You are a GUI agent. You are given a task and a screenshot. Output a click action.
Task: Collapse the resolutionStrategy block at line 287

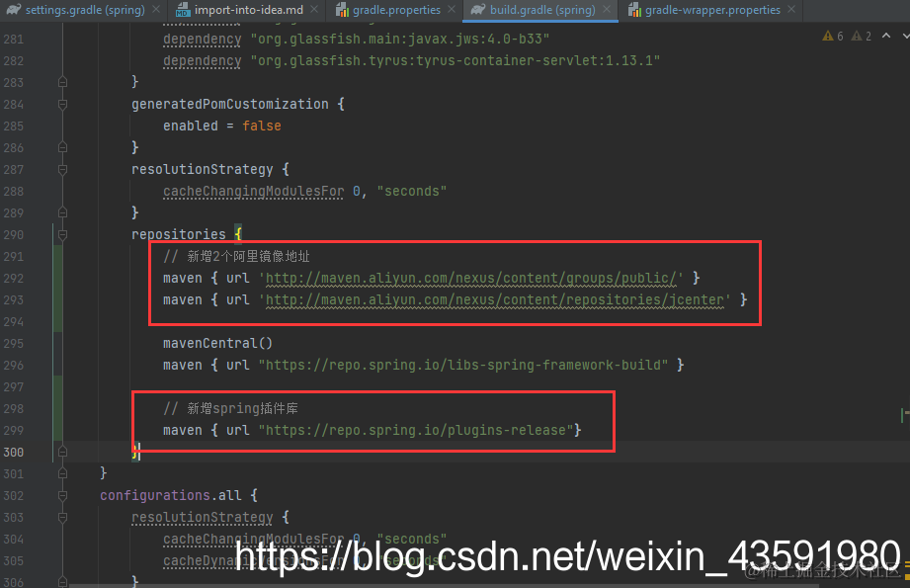[x=62, y=170]
